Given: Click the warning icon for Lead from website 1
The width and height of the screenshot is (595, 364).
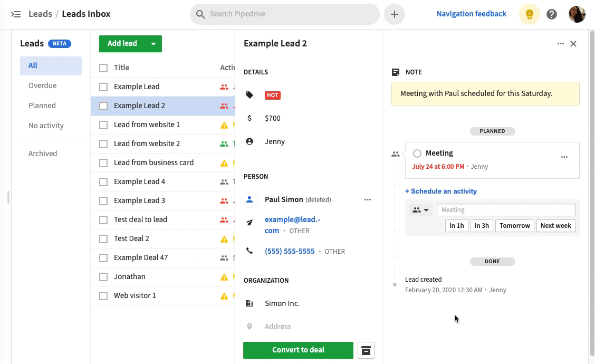Looking at the screenshot, I should tap(224, 125).
